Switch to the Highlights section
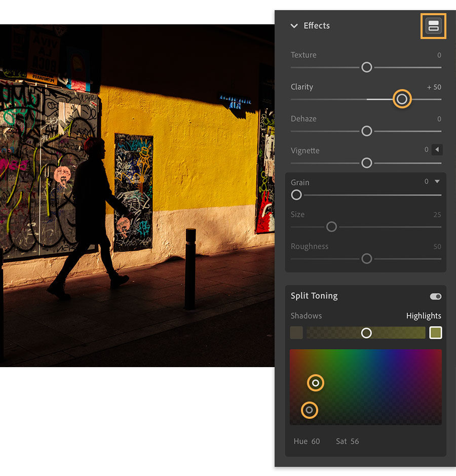Viewport: 456px width, 476px height. click(x=424, y=315)
